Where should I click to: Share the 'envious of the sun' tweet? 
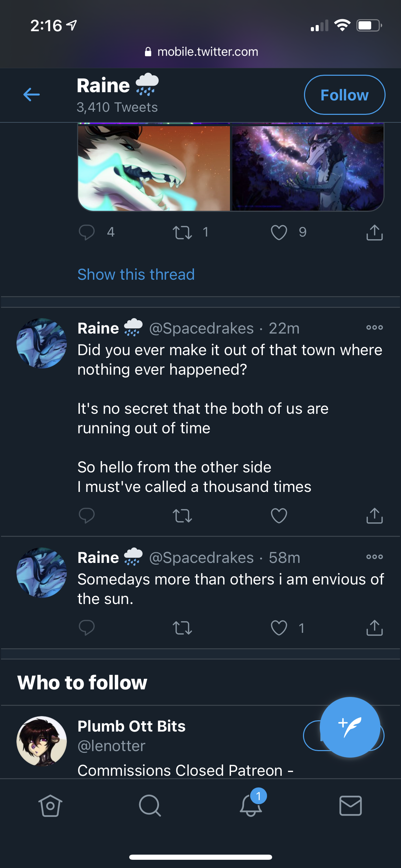pos(374,628)
